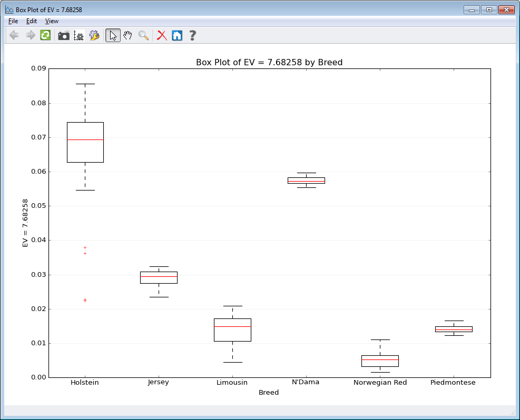Open plot options with the wrench-gears icon
Image resolution: width=520 pixels, height=420 pixels.
[94, 35]
